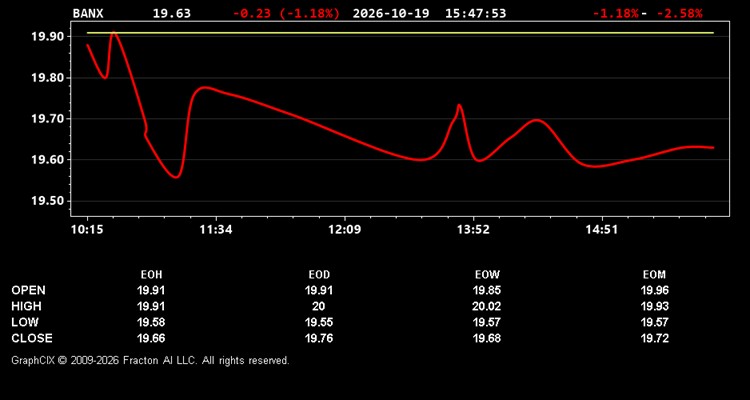Click the 13:52 time axis label
750x400 pixels.
474,230
